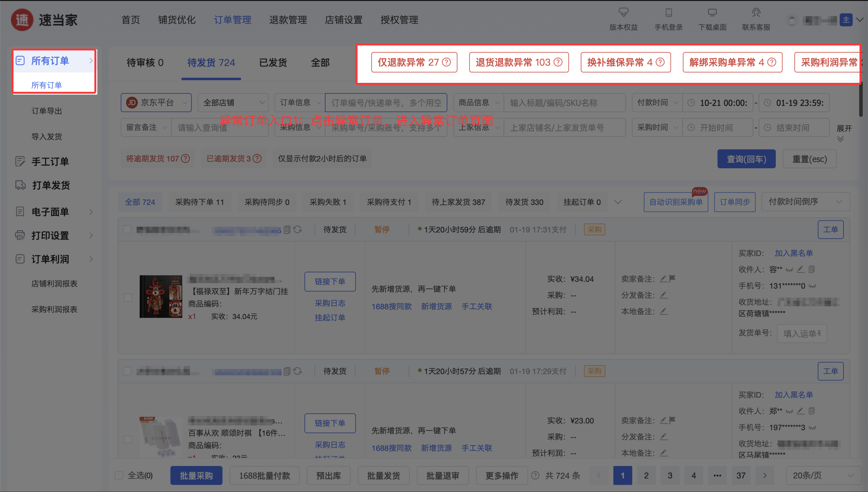Screen dimensions: 868x492
Task: Open 手机登录 phone icon
Action: (x=669, y=13)
